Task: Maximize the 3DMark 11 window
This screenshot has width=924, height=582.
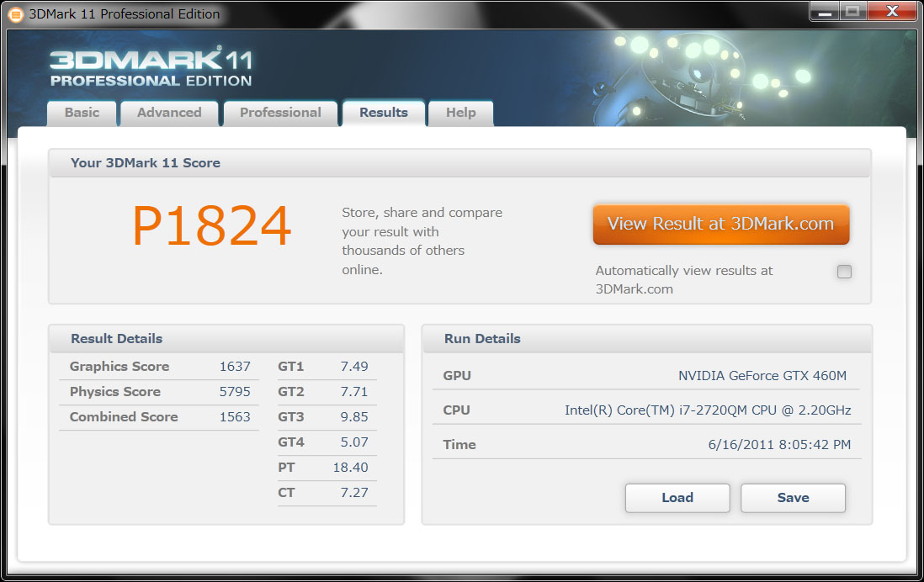Action: click(852, 12)
